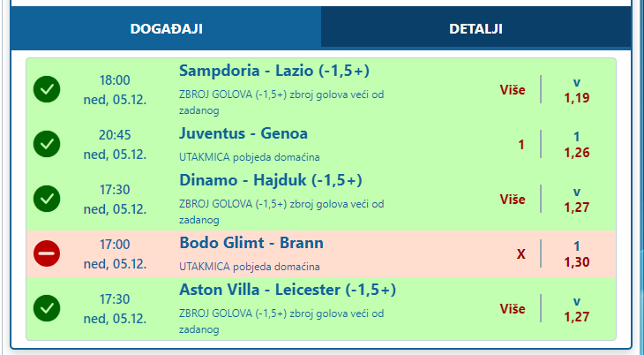This screenshot has height=355, width=644.
Task: Switch to the DOGAĐAJI tab
Action: (x=167, y=28)
